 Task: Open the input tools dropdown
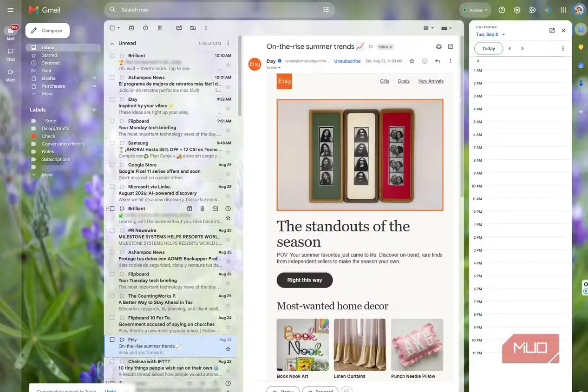[446, 28]
